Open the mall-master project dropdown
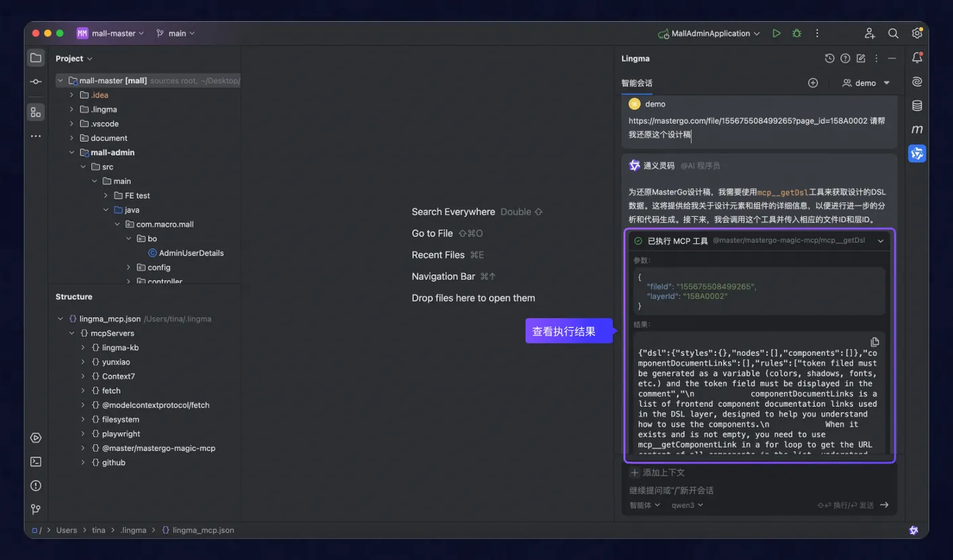This screenshot has height=560, width=953. pos(110,33)
